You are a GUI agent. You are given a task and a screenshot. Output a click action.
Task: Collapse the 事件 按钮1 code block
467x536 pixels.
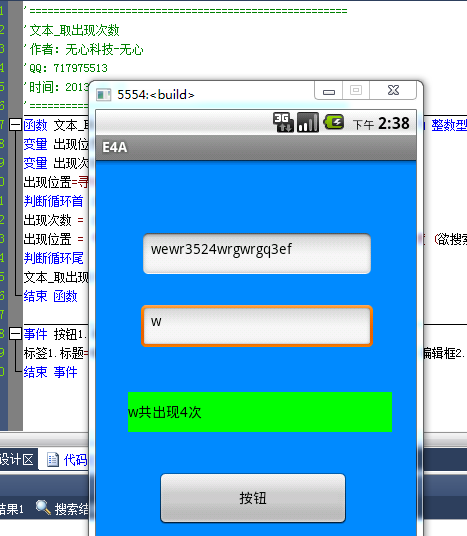pos(15,334)
